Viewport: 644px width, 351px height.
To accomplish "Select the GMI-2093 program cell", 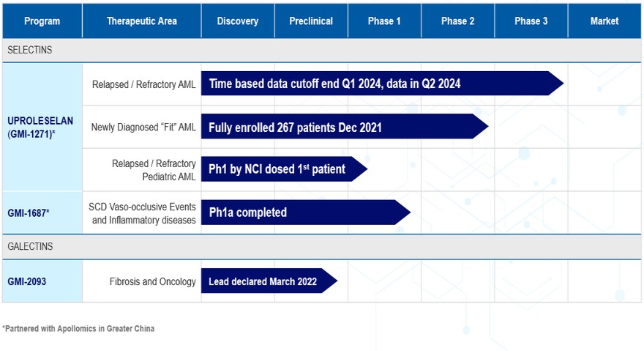I will click(x=42, y=281).
